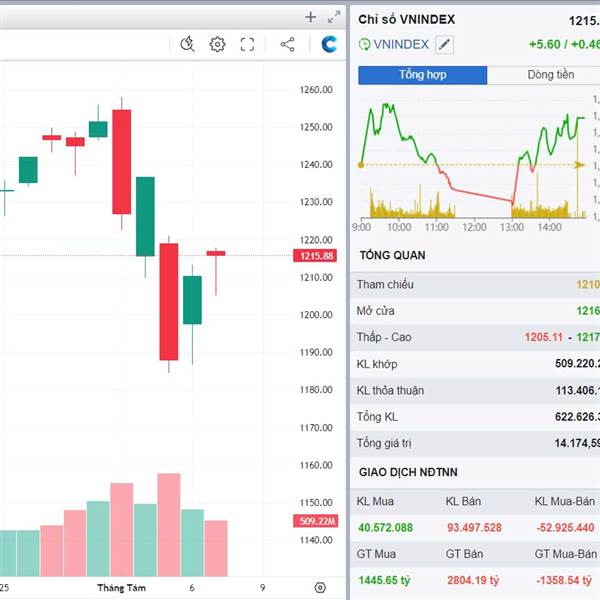Select the Thấp - Cao row
Image resolution: width=600 pixels, height=600 pixels.
pyautogui.click(x=475, y=338)
